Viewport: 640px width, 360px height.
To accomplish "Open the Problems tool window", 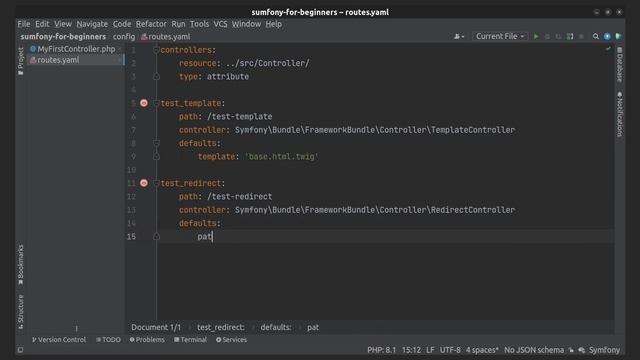I will 147,340.
